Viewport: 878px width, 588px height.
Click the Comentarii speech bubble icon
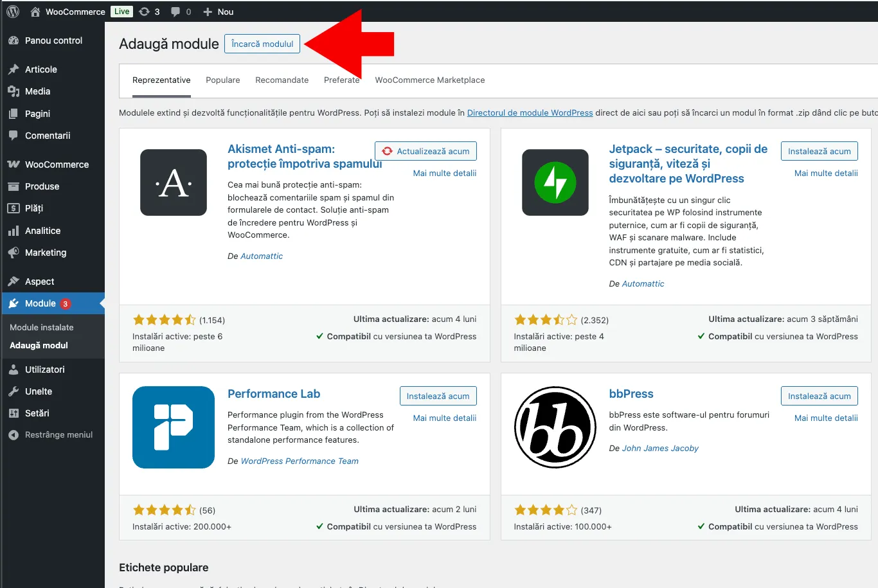point(13,136)
